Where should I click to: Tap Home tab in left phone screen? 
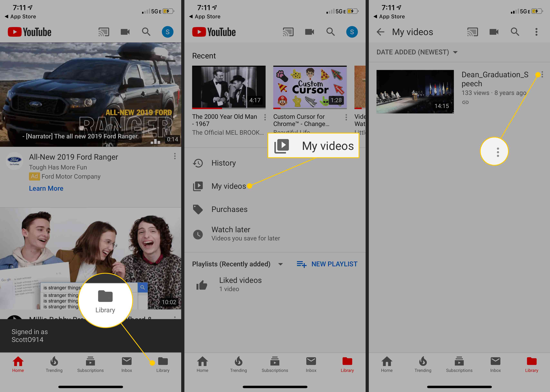tap(18, 364)
